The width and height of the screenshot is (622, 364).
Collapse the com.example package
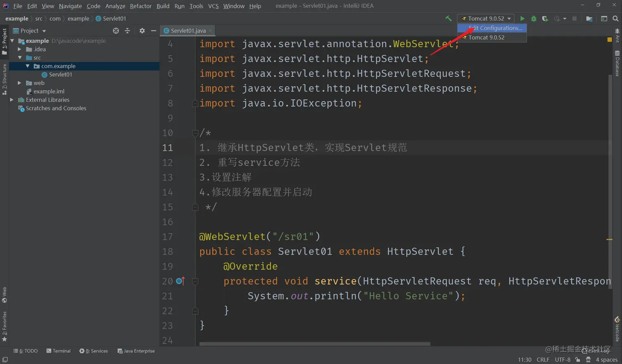(x=28, y=66)
